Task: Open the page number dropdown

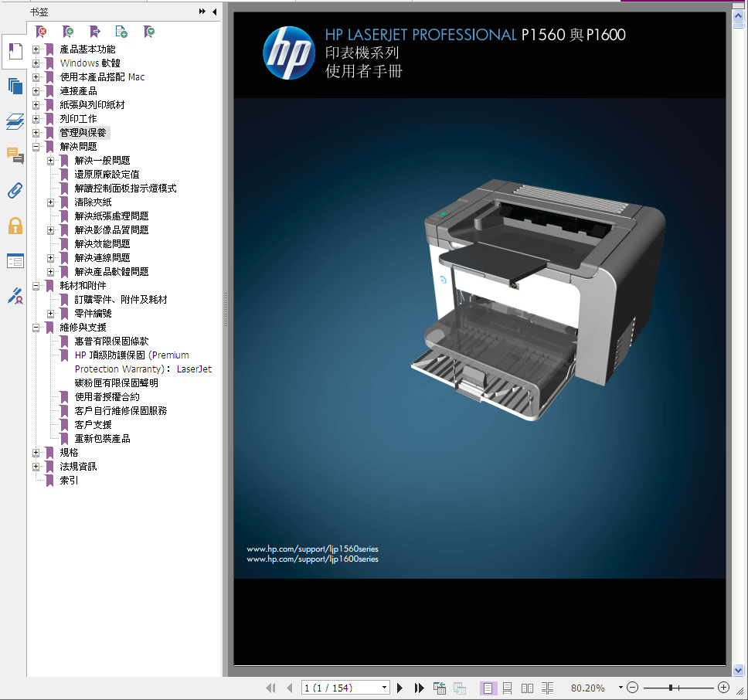Action: pos(384,688)
